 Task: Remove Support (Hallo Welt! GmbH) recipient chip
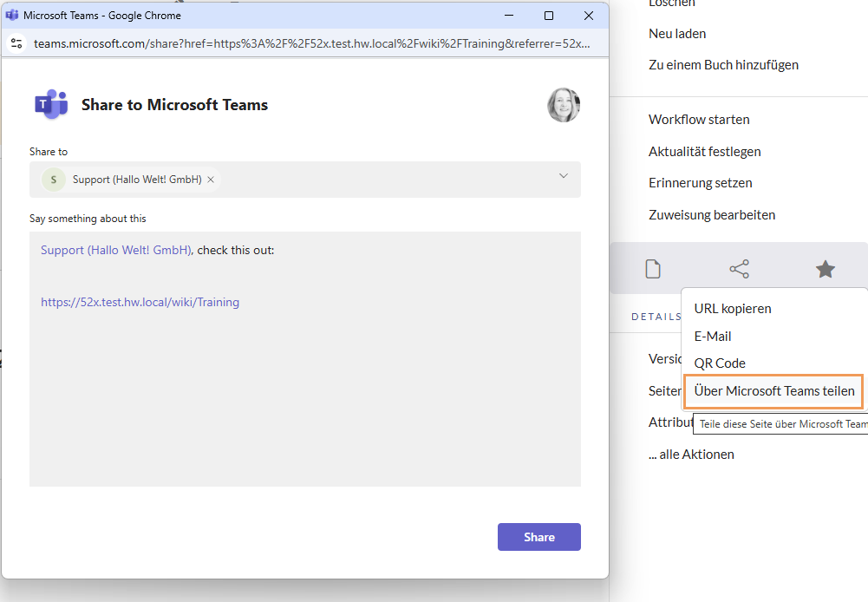(211, 180)
